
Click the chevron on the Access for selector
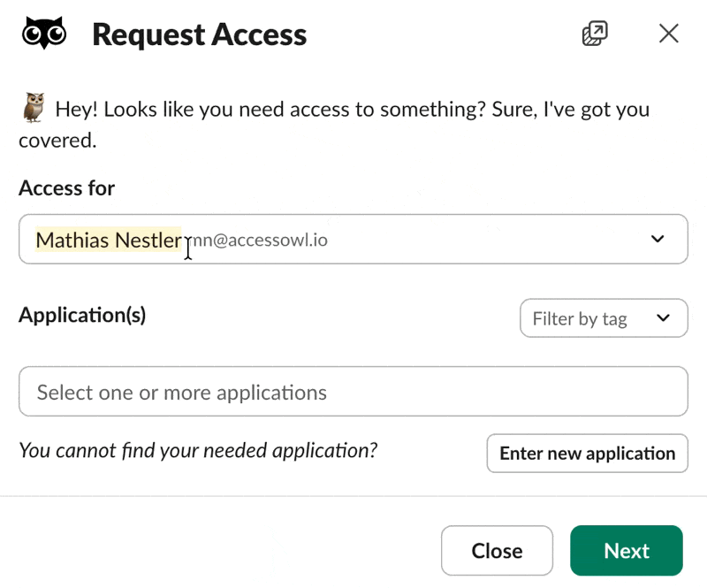(x=658, y=239)
